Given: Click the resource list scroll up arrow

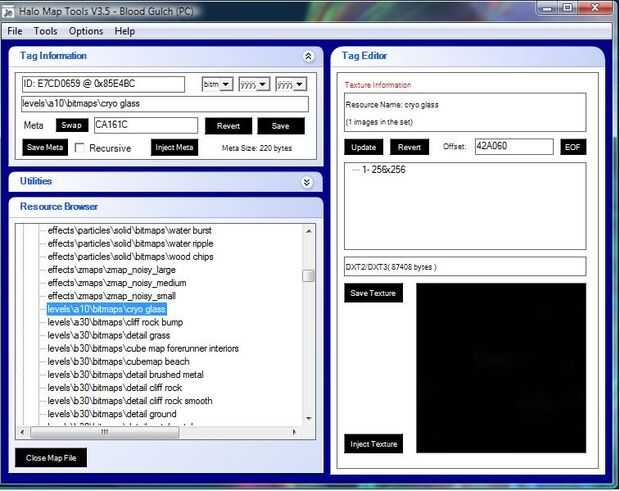Looking at the screenshot, I should [x=308, y=231].
